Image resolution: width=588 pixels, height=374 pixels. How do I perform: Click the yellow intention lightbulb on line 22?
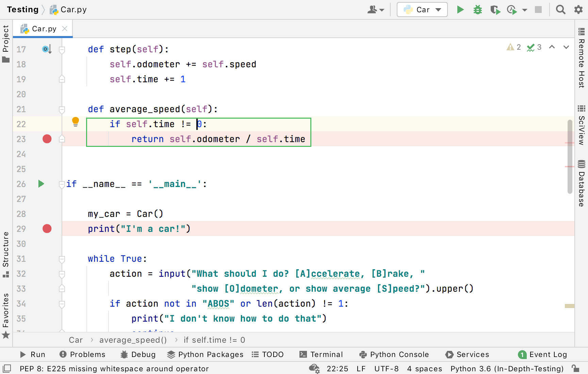(76, 121)
